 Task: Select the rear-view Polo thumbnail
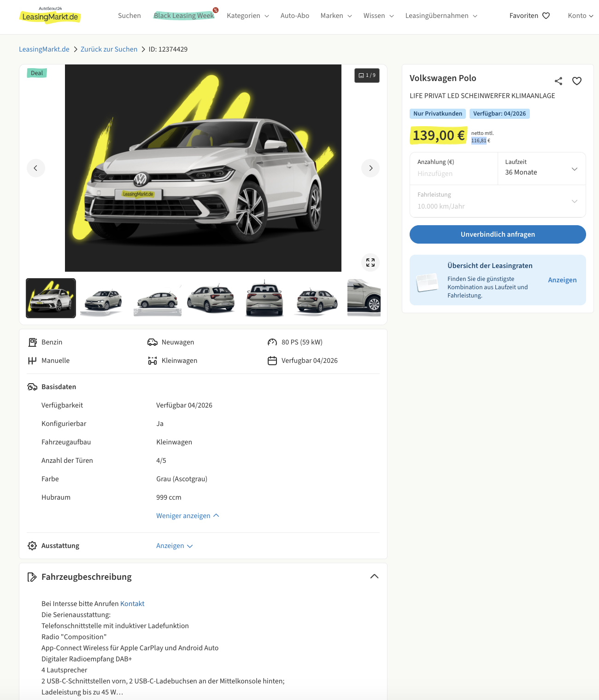click(x=264, y=298)
